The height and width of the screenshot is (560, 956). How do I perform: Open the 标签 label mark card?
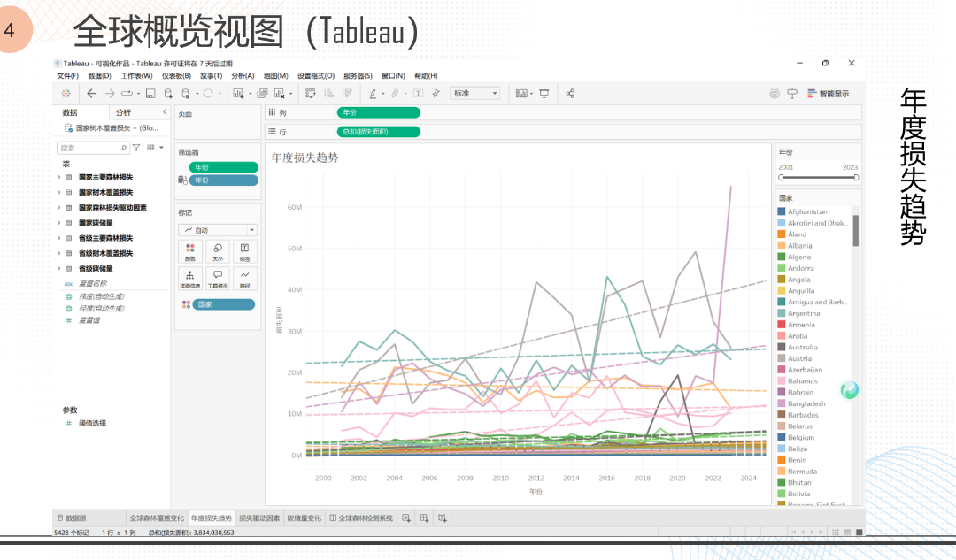[244, 251]
